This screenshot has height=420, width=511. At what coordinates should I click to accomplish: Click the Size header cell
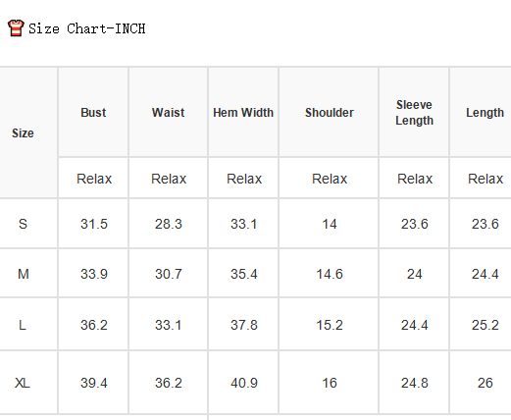click(x=23, y=133)
